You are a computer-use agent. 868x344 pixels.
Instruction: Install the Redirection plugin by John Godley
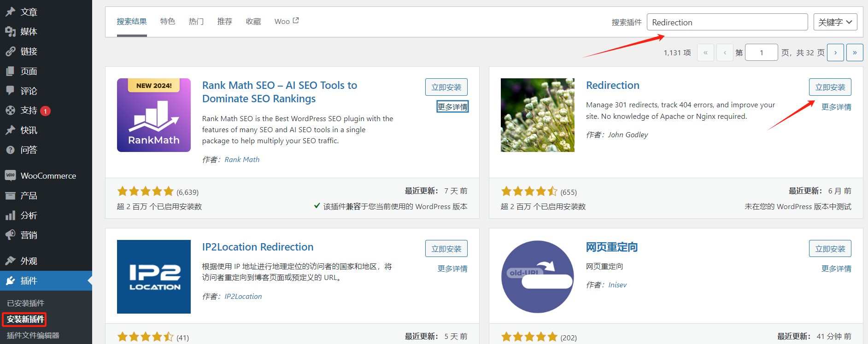click(830, 87)
